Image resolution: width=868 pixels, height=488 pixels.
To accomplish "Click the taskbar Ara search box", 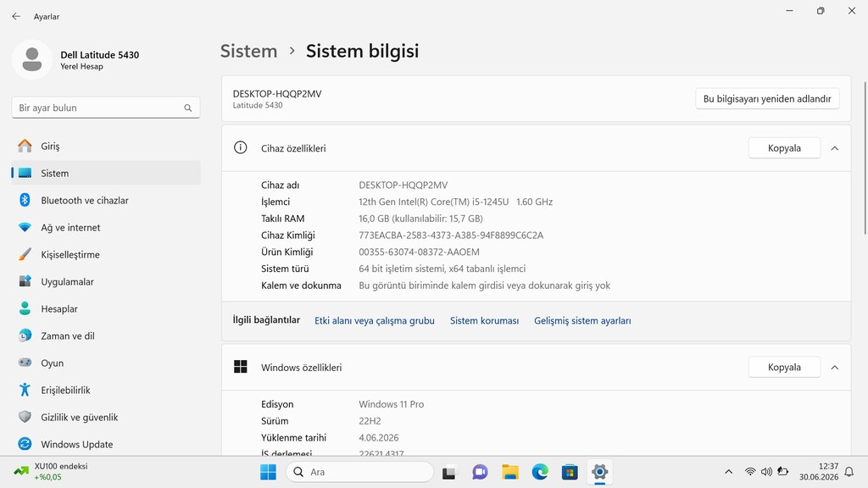I will pos(359,472).
